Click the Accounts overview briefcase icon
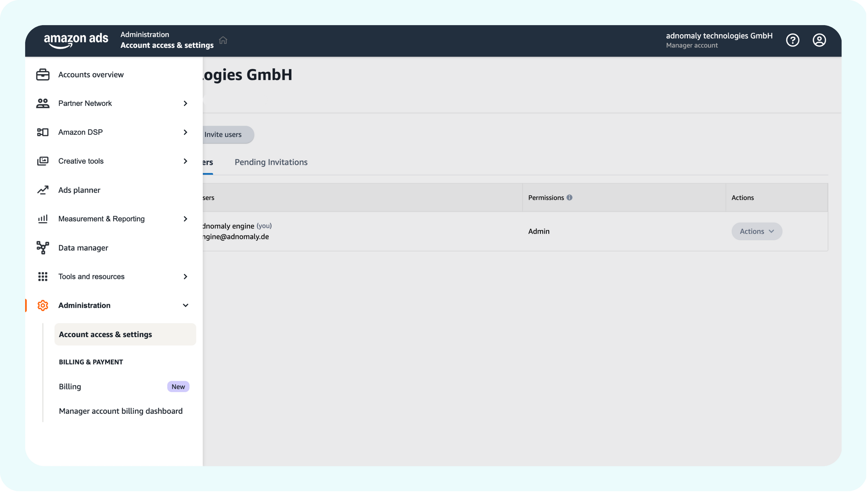 click(43, 75)
